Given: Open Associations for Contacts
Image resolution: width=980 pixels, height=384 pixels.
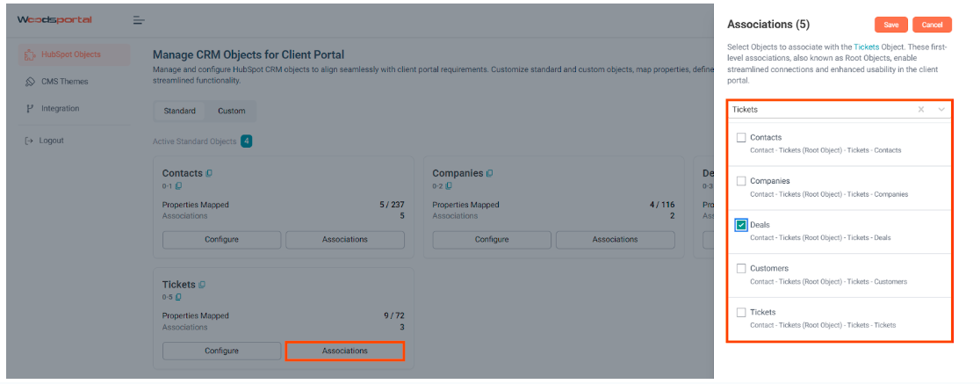Looking at the screenshot, I should click(345, 240).
